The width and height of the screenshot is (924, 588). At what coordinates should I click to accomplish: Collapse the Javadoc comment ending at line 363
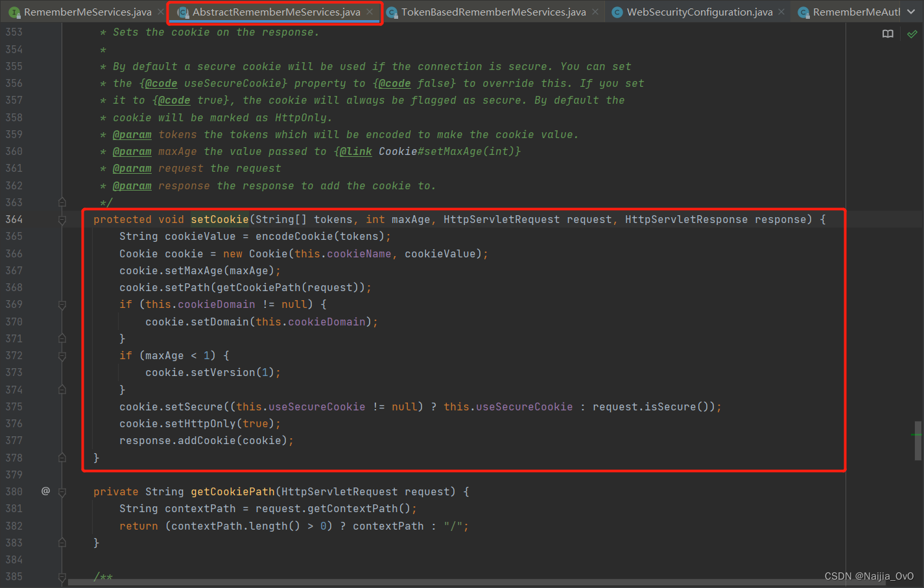tap(62, 202)
